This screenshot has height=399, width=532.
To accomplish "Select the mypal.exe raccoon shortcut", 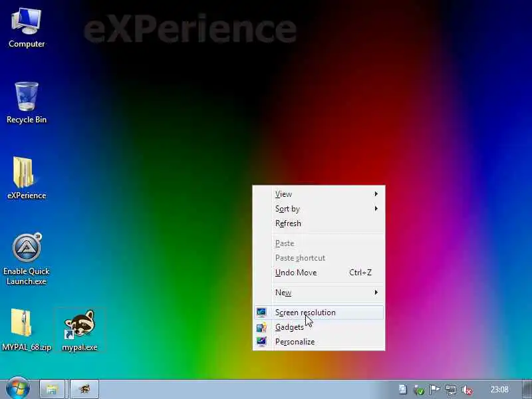I will coord(80,330).
